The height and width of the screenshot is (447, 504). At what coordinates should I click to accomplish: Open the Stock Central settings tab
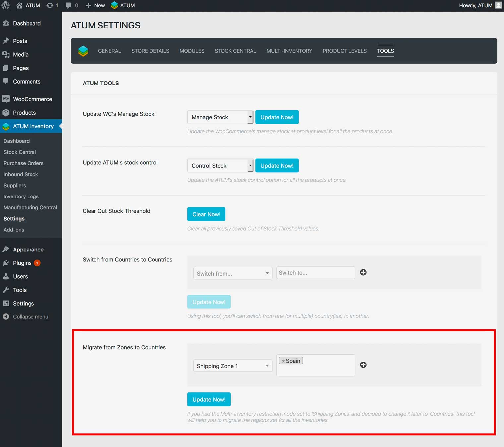(x=235, y=51)
